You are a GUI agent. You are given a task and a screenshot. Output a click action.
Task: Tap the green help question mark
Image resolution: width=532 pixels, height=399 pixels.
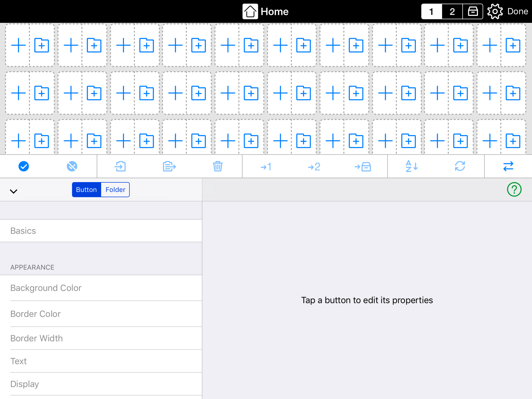tap(514, 190)
